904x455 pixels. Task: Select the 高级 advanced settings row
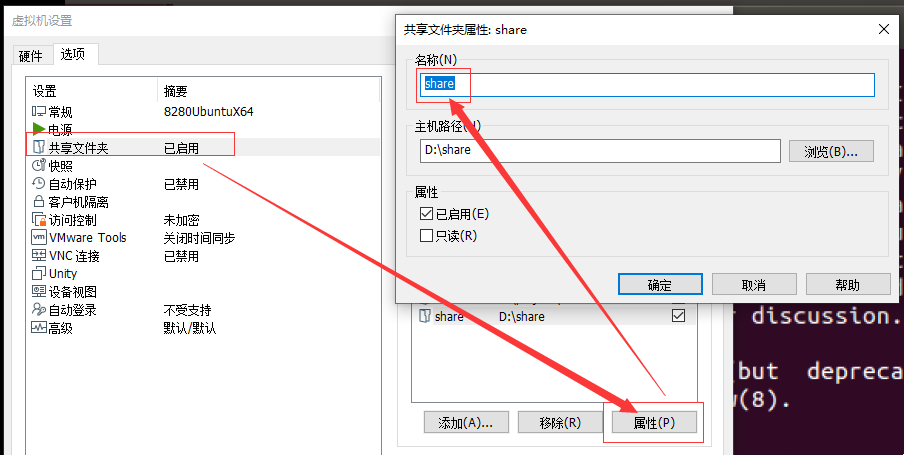pos(205,328)
